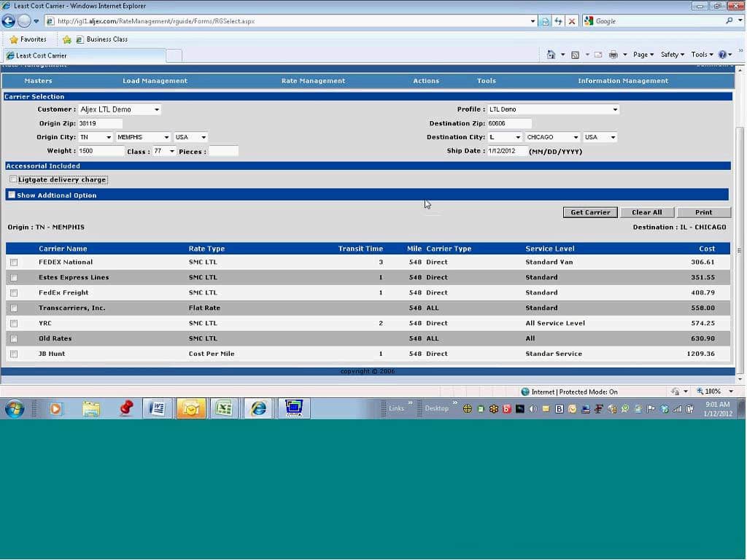Check the FEDEX National row checkbox
Image resolution: width=747 pixels, height=560 pixels.
[x=14, y=262]
